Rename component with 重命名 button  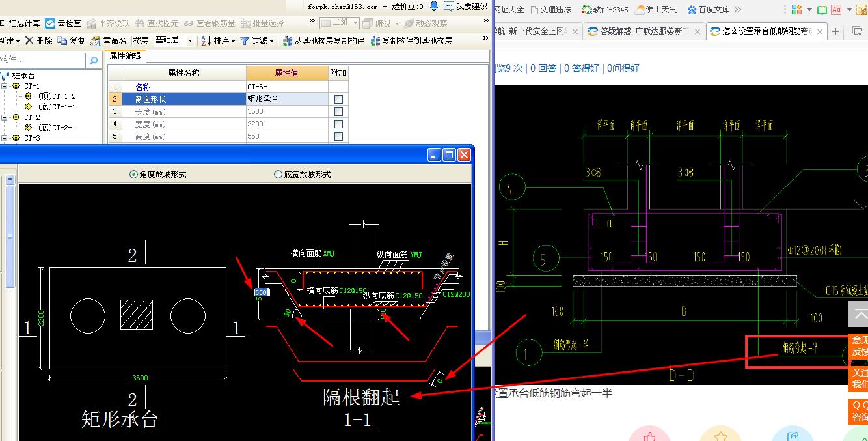pos(109,40)
